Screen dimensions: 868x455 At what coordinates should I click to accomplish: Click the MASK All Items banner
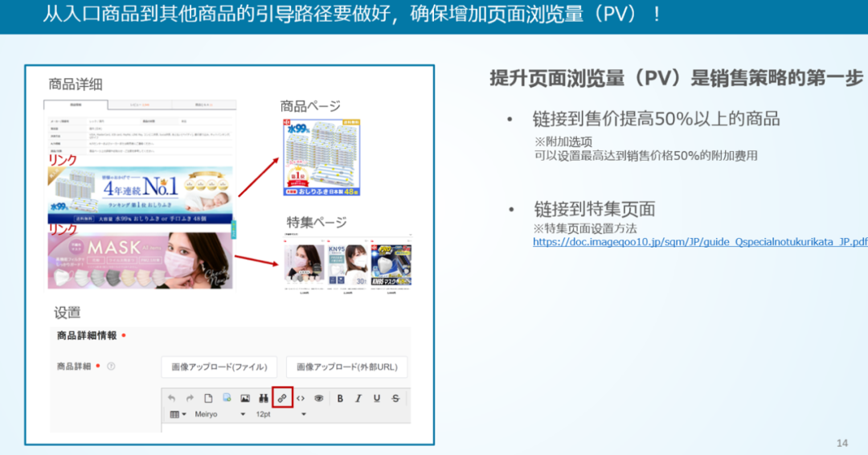pyautogui.click(x=140, y=260)
